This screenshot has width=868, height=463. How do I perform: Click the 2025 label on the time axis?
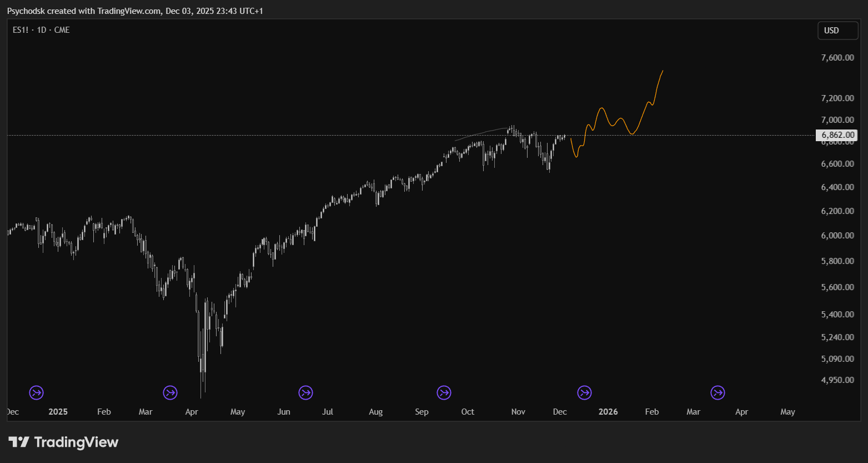(58, 412)
